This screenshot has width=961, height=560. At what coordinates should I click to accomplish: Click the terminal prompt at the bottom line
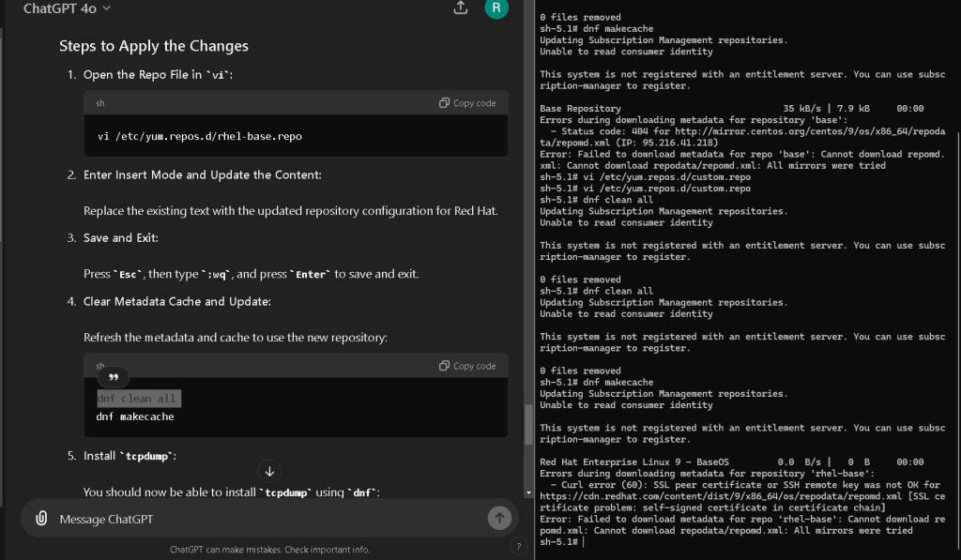point(562,542)
